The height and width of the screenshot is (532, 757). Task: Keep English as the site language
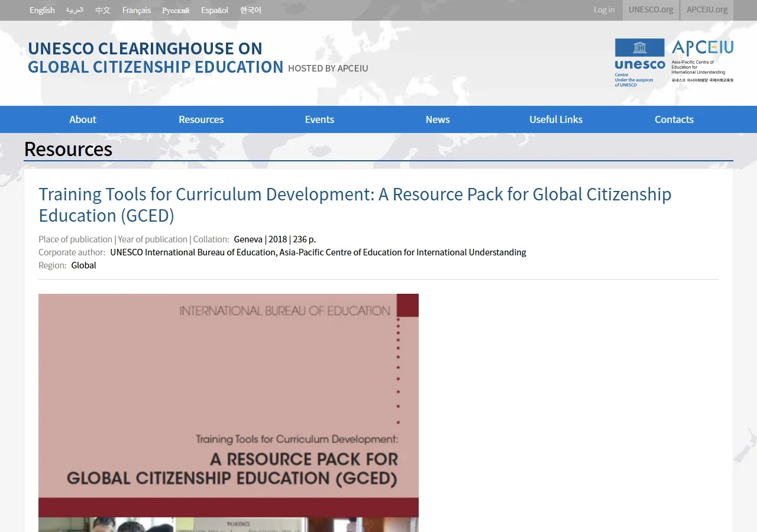click(42, 10)
